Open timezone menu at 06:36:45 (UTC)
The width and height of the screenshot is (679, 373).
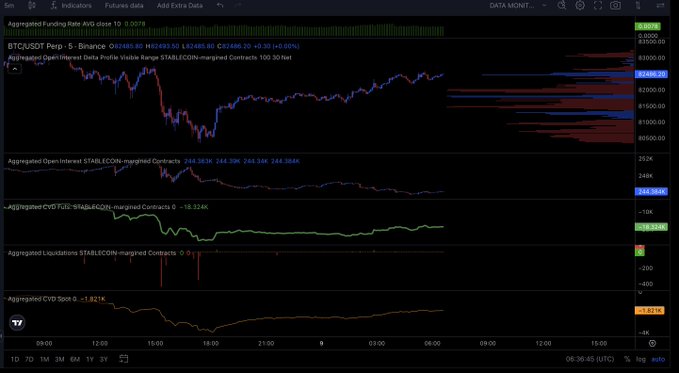pos(589,359)
